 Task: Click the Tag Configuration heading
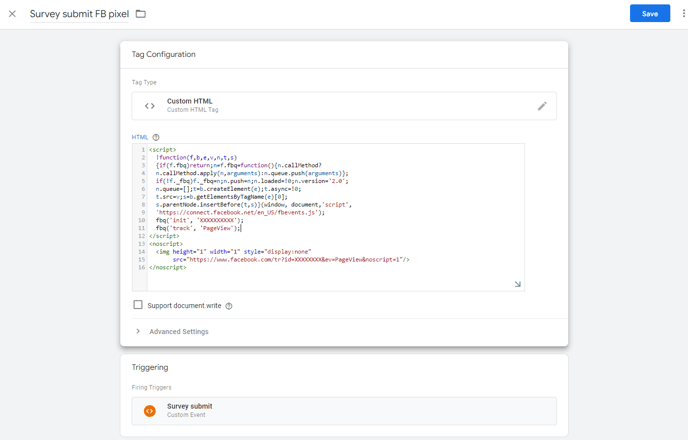point(164,54)
